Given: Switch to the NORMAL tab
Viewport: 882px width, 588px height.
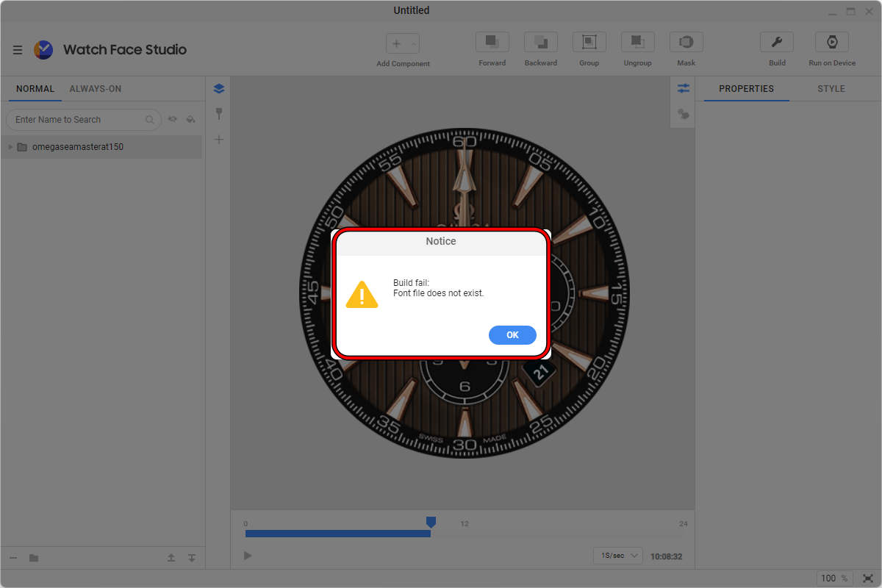Looking at the screenshot, I should coord(35,89).
